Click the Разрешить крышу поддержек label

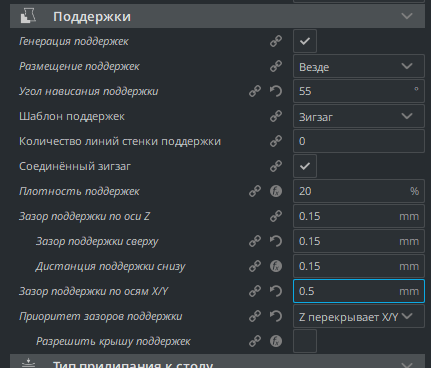pyautogui.click(x=113, y=341)
